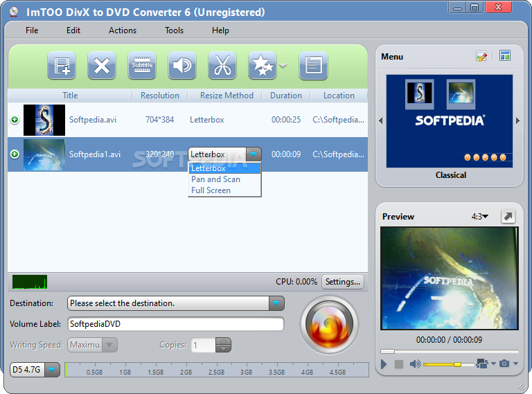Screen dimensions: 532x394
Task: Click the file list/info toolbar icon
Action: tap(313, 65)
